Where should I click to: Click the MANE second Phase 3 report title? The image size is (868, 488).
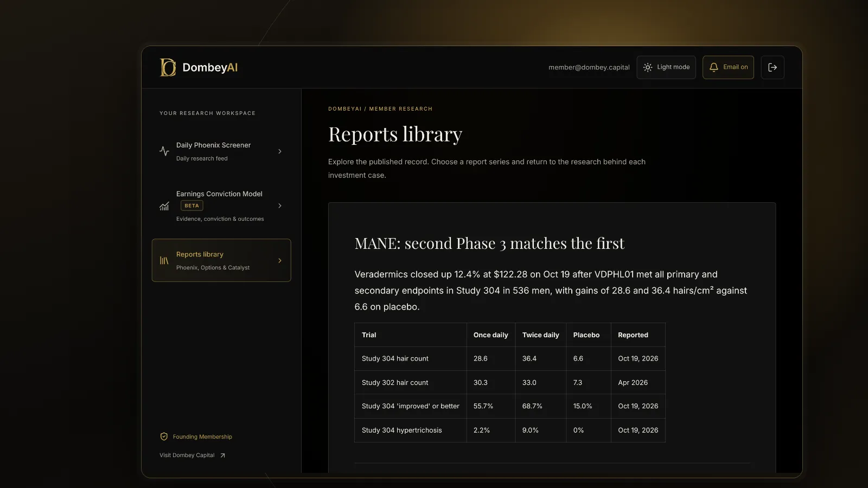pos(489,243)
